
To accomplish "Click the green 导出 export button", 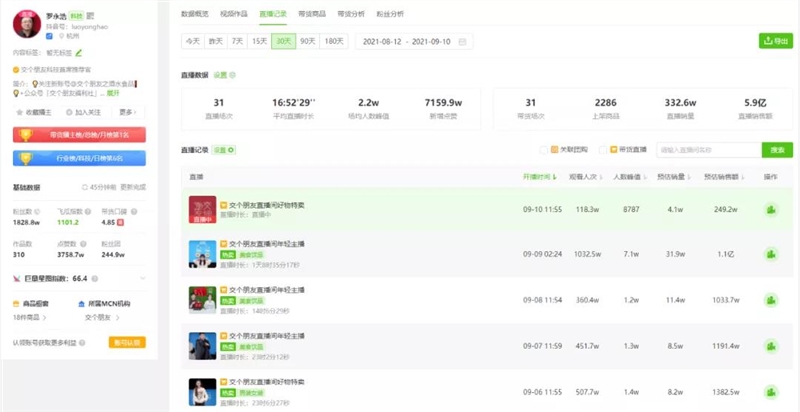I will point(776,41).
